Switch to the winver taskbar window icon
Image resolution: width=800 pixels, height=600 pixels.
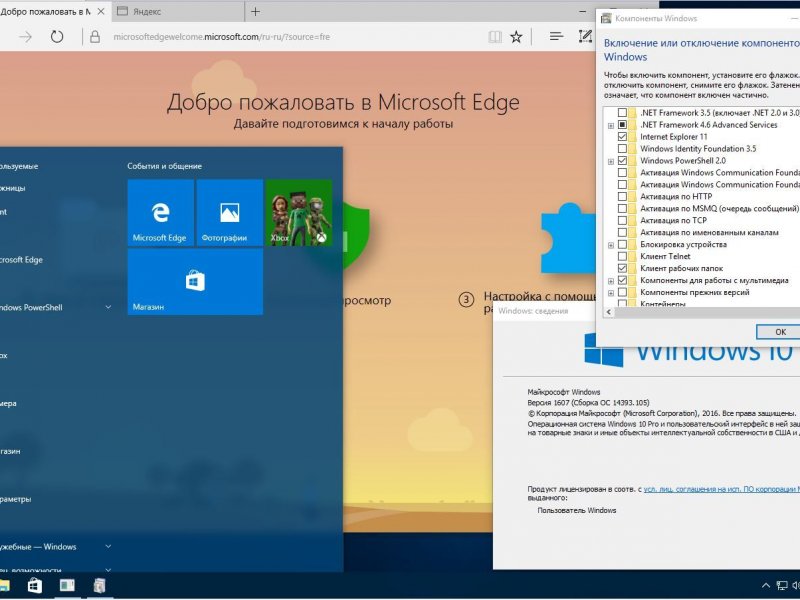click(x=67, y=586)
